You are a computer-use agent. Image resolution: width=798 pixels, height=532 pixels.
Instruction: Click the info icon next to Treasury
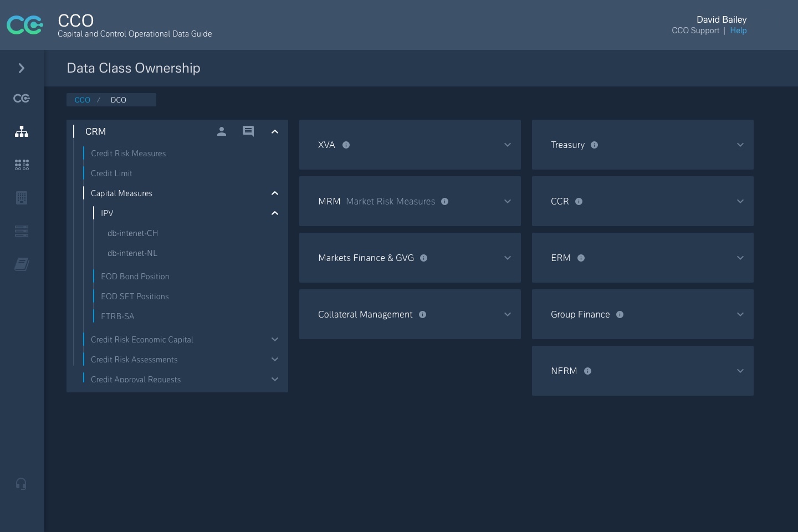tap(595, 145)
